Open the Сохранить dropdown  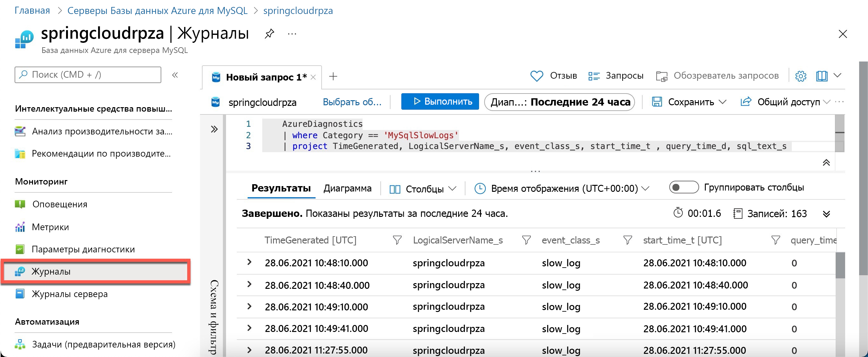tap(689, 102)
